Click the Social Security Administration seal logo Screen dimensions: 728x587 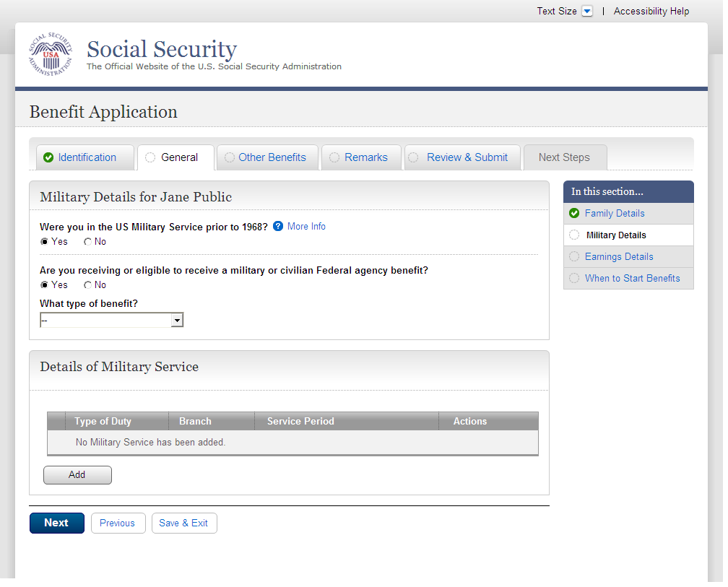point(51,55)
